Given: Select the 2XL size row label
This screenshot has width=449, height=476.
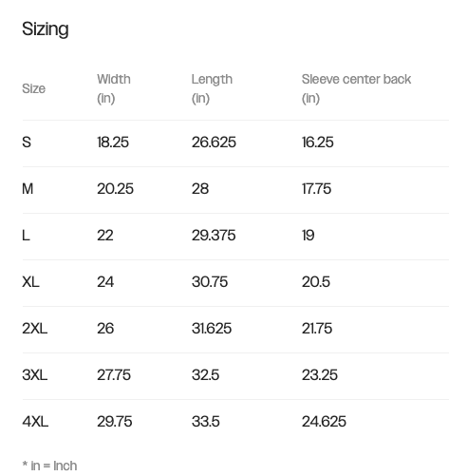Looking at the screenshot, I should 35,329.
